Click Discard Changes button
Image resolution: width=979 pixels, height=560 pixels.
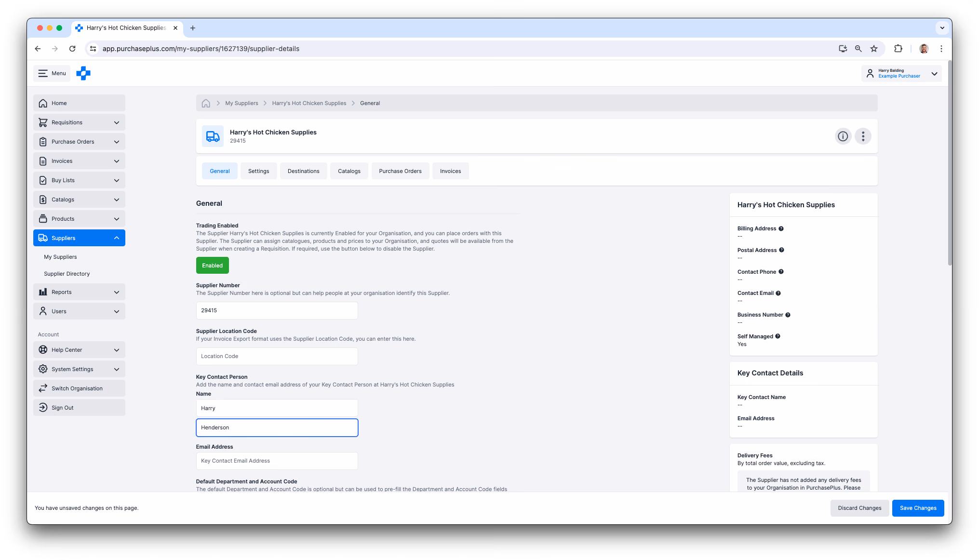859,508
